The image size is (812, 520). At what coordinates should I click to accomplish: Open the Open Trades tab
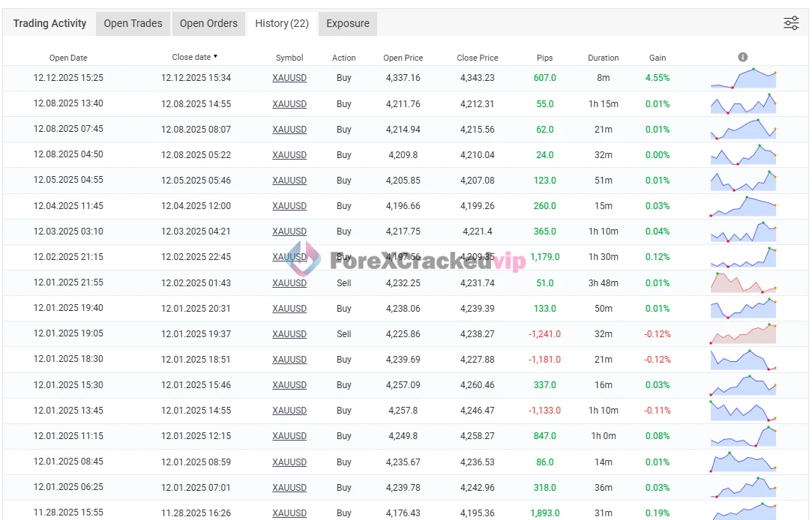pyautogui.click(x=133, y=23)
